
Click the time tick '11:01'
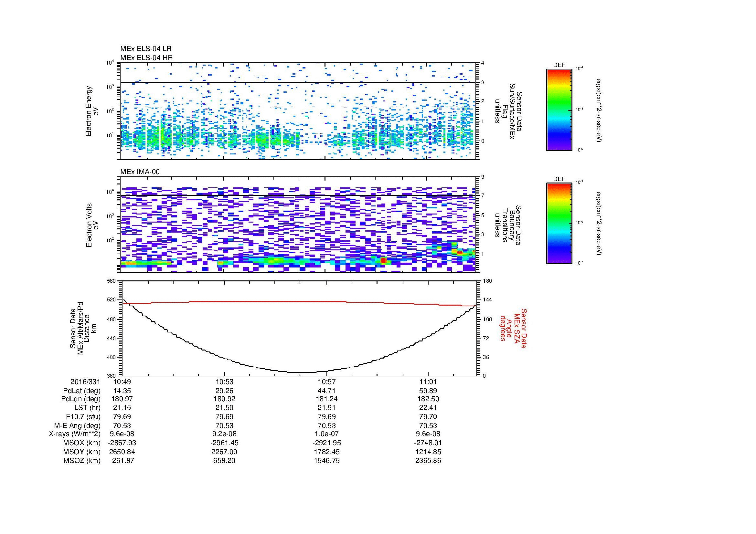point(428,382)
